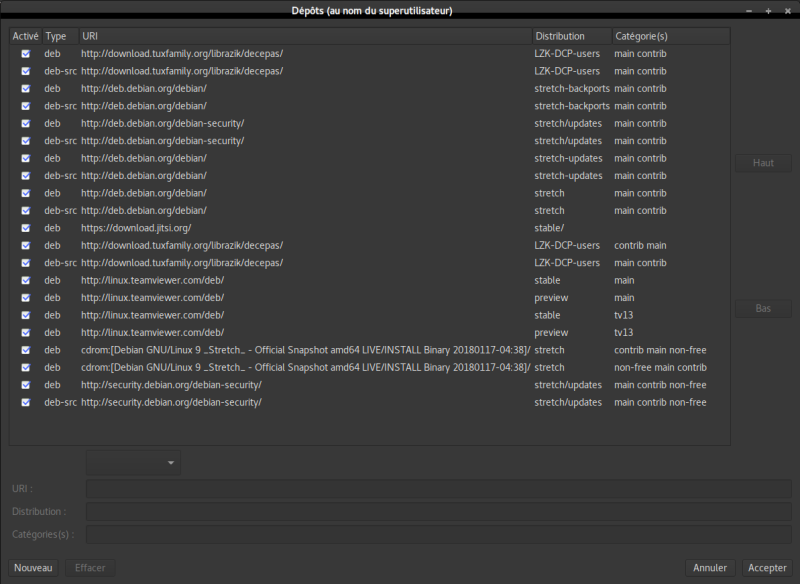Uncheck the teamviewer stable main repository

coord(26,281)
